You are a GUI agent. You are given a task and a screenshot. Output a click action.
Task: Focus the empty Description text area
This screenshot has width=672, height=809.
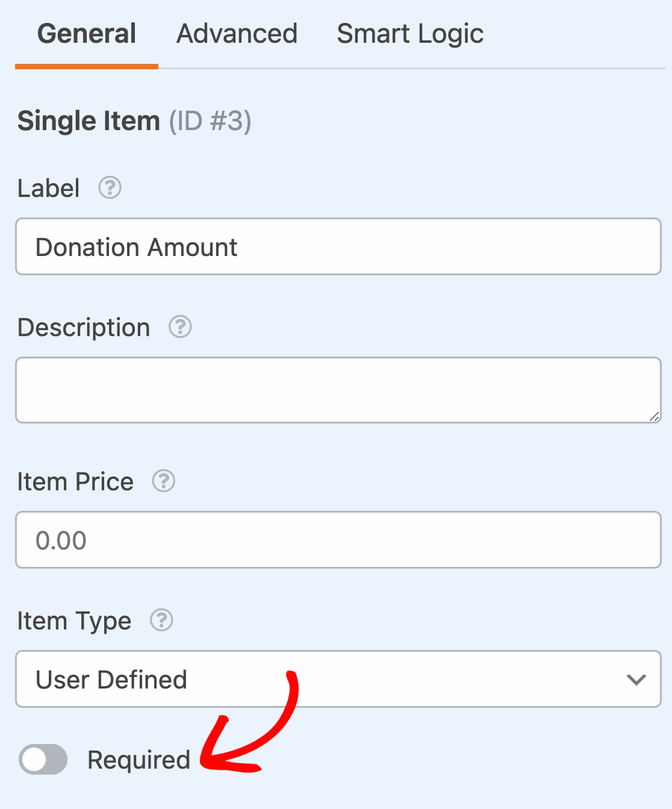(338, 390)
